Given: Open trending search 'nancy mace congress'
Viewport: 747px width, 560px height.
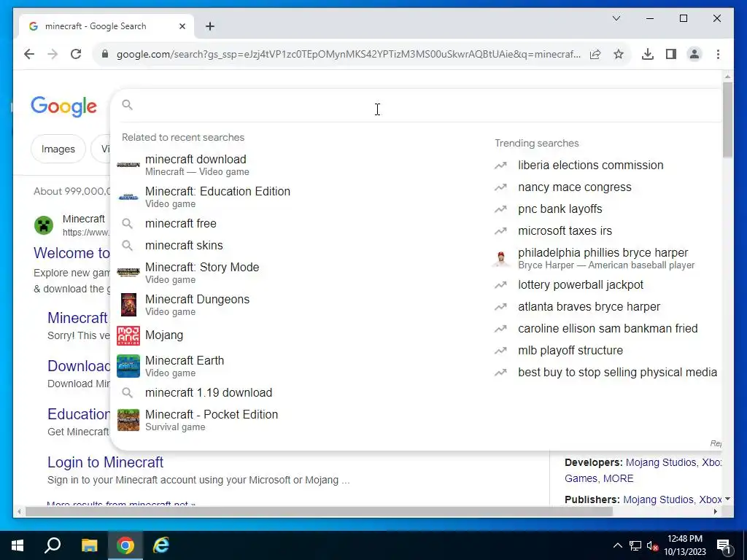Looking at the screenshot, I should click(x=606, y=187).
